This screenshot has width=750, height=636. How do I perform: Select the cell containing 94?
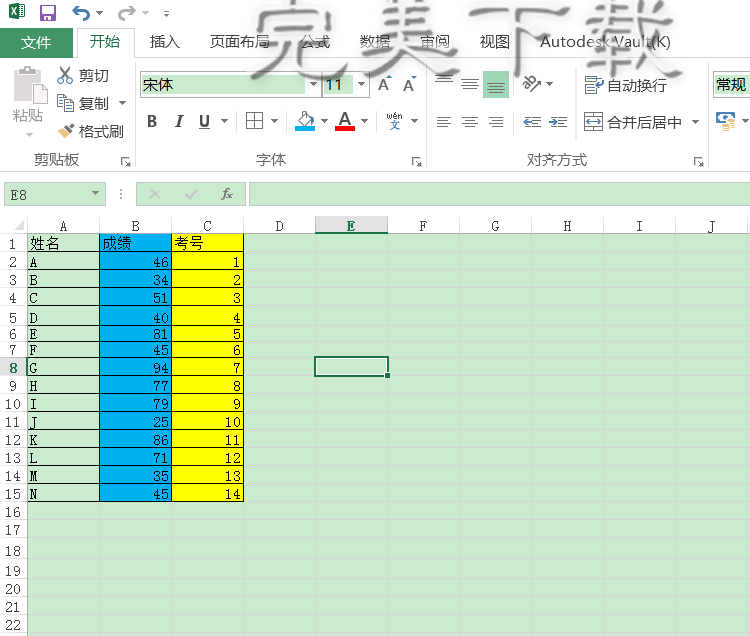tap(135, 367)
